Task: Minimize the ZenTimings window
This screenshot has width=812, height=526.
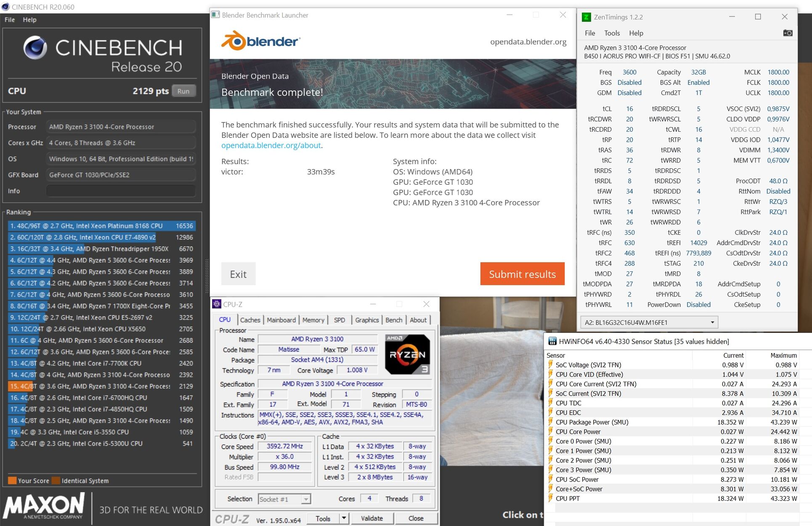Action: (732, 17)
